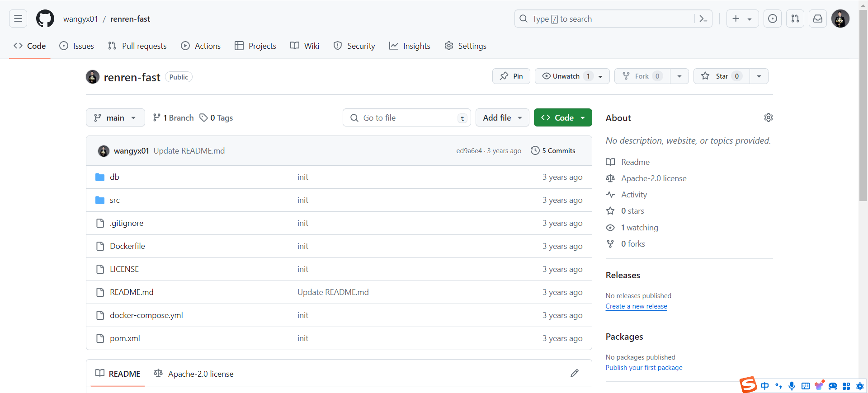Open the main branch selector dropdown
868x393 pixels.
click(115, 117)
